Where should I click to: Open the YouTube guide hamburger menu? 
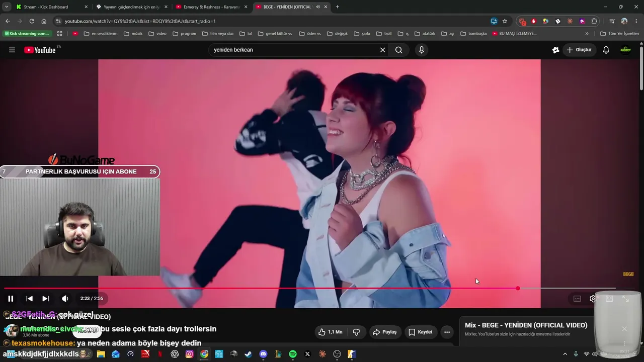pyautogui.click(x=12, y=50)
